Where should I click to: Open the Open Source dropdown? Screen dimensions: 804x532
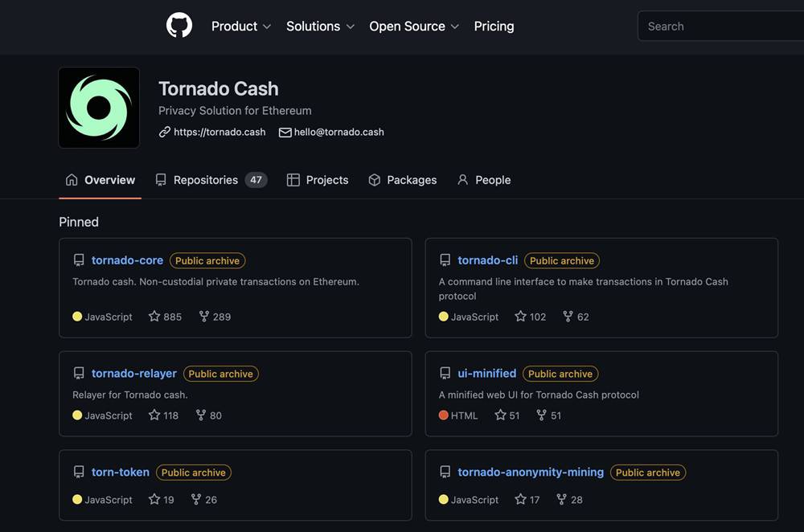(414, 27)
